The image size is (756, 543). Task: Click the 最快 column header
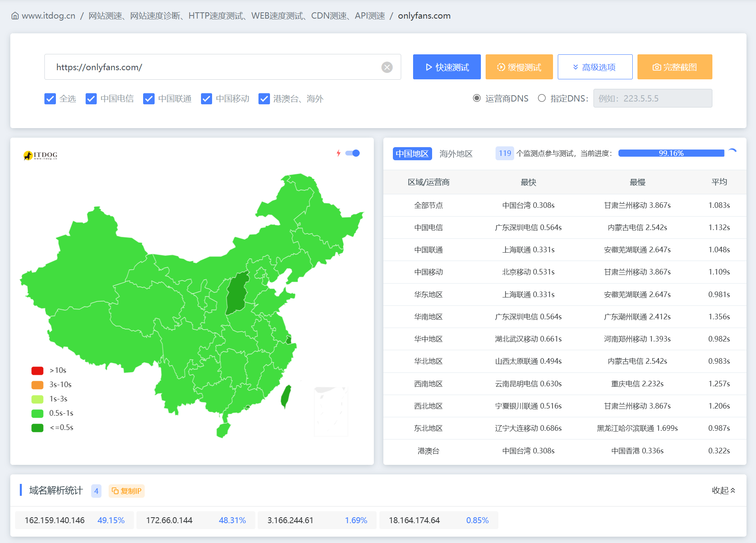pos(528,182)
